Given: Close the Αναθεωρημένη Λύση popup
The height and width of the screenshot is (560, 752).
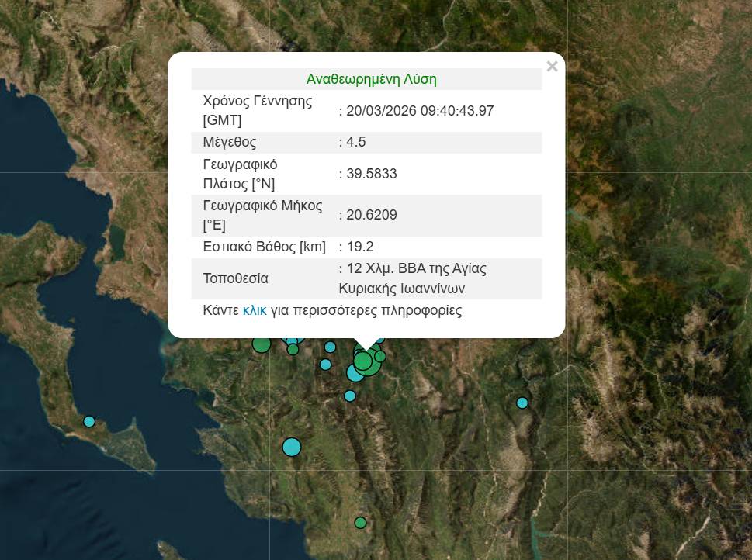Looking at the screenshot, I should [x=552, y=66].
